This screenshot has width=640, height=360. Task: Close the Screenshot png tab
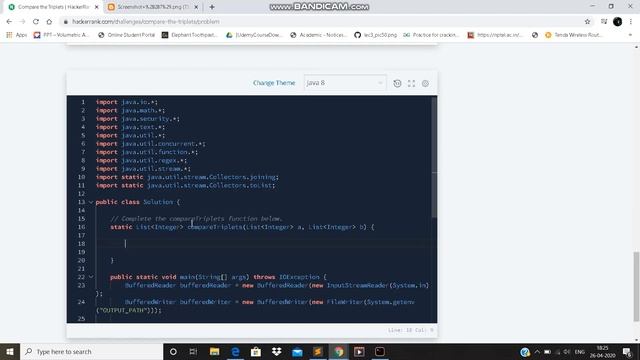point(196,7)
